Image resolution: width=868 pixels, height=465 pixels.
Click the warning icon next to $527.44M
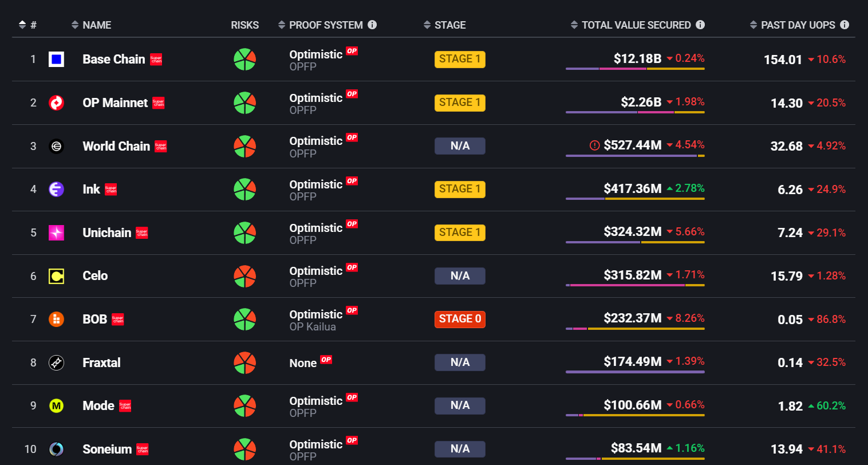[x=594, y=145]
